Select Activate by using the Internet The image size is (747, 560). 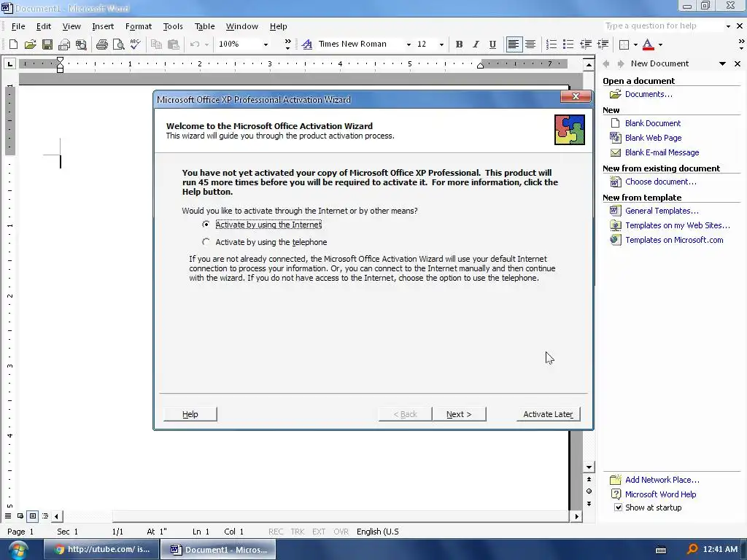point(263,225)
